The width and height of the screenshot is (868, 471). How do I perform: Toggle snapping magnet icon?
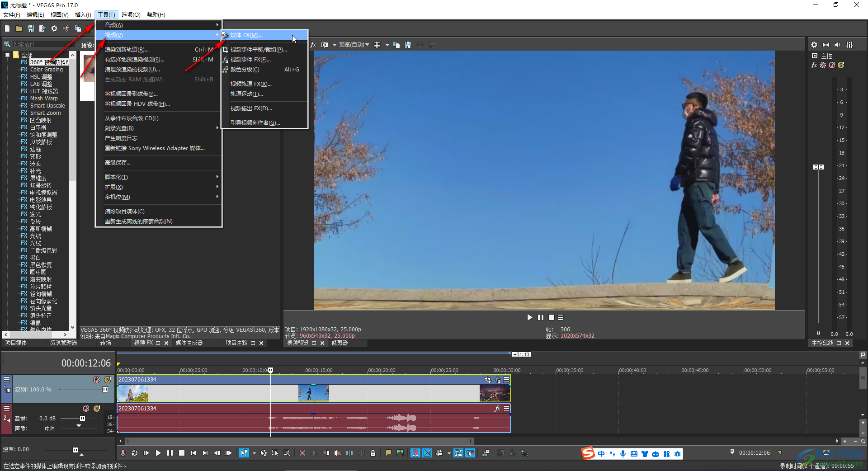[x=415, y=453]
